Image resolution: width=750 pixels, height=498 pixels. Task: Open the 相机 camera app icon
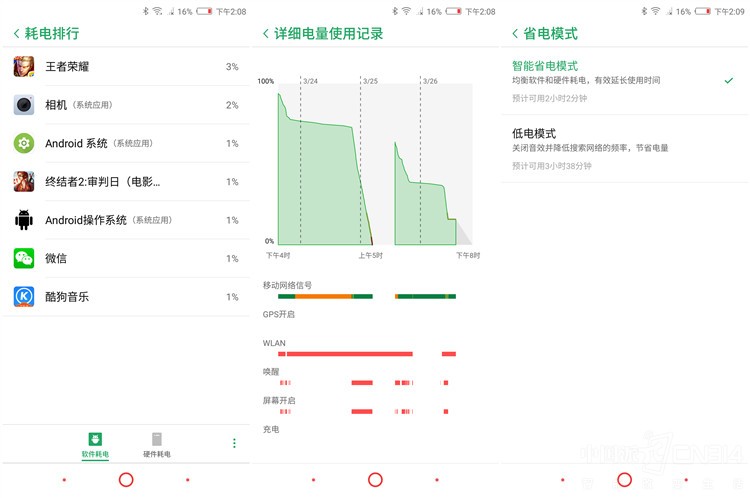point(24,105)
